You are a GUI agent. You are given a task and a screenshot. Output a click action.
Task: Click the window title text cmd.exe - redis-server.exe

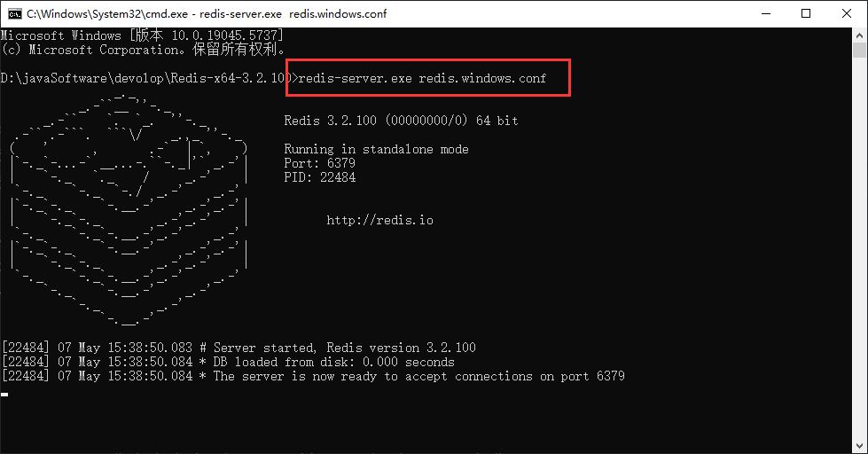[207, 14]
